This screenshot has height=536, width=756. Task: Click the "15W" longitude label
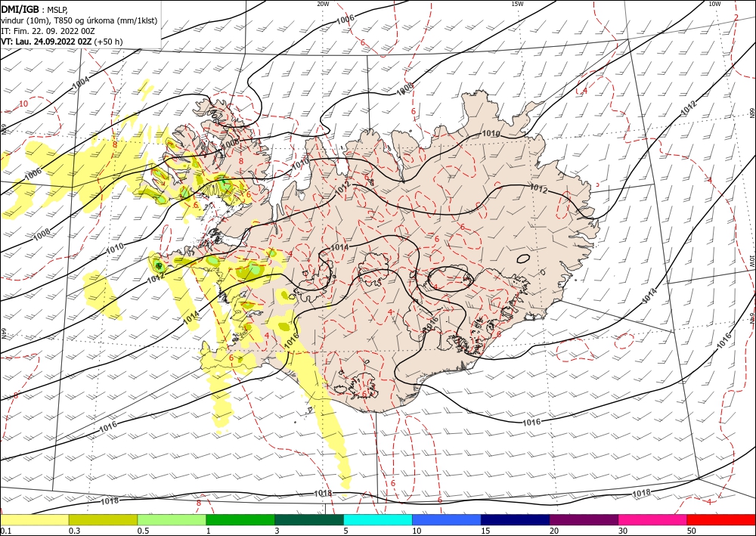coord(517,4)
